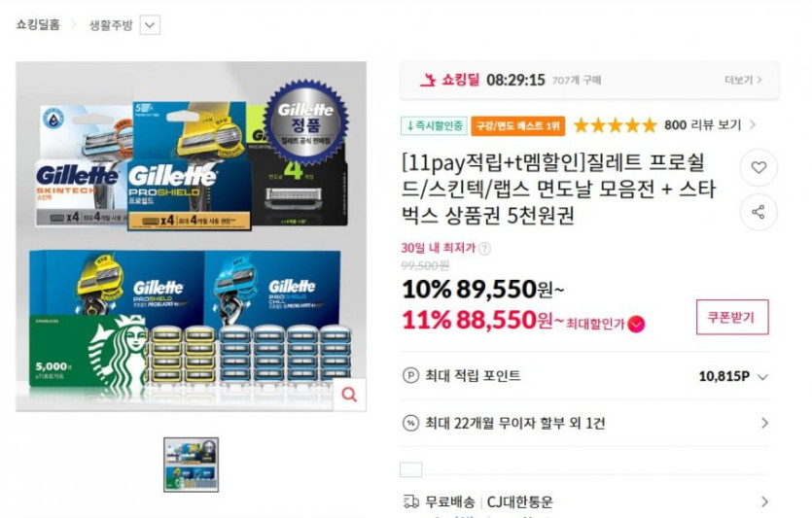
Task: Click the heart wishlist icon
Action: coord(759,168)
